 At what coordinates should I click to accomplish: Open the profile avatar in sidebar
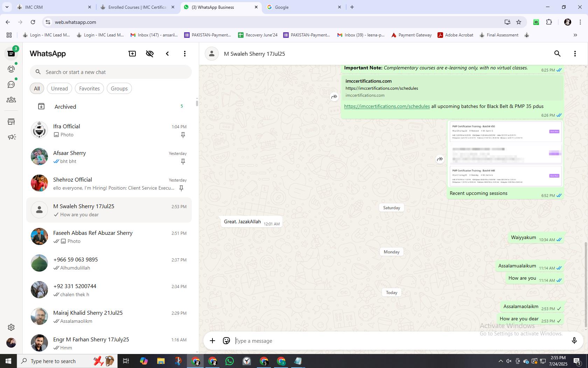tap(11, 342)
